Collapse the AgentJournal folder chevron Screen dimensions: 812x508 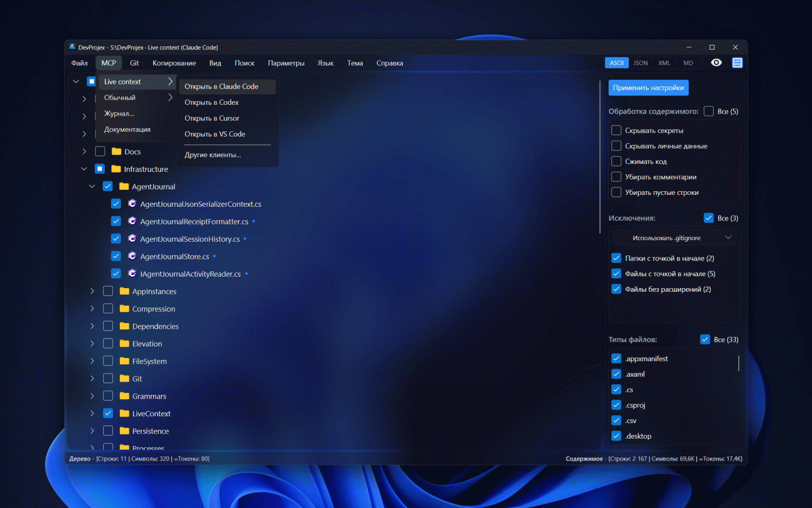92,186
